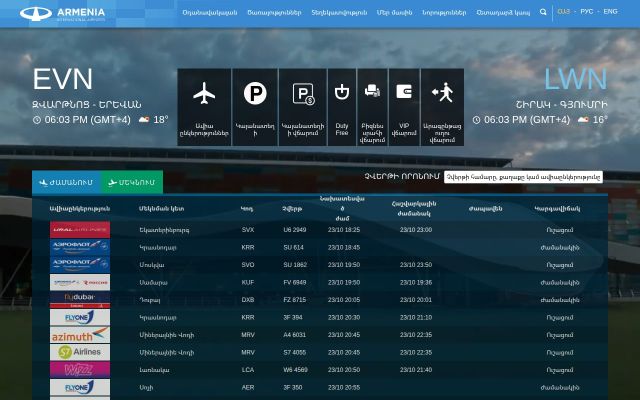This screenshot has height=400, width=640.
Task: Click estimated time 23/10 21:40
Action: [x=416, y=370]
